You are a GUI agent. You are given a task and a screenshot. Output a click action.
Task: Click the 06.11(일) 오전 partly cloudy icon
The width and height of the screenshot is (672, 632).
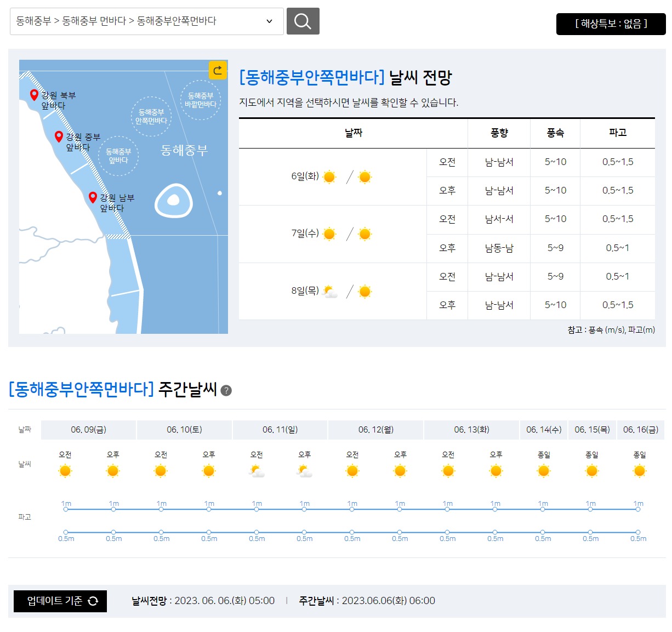pos(257,471)
